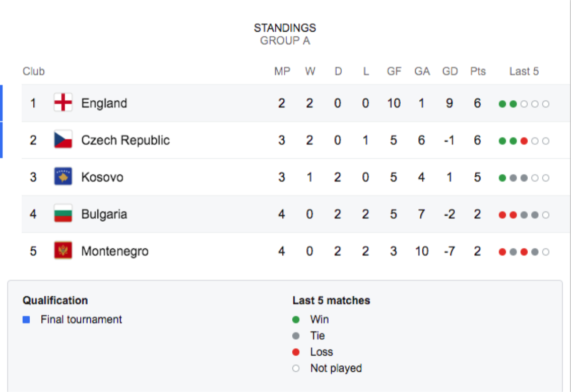Click the Kosovo flag icon
Viewport: 571px width, 392px height.
coord(63,176)
